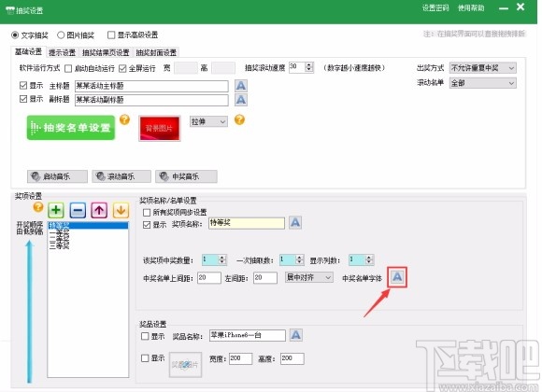Adjust lottery scroll speed spinner
The width and height of the screenshot is (542, 392).
click(309, 66)
